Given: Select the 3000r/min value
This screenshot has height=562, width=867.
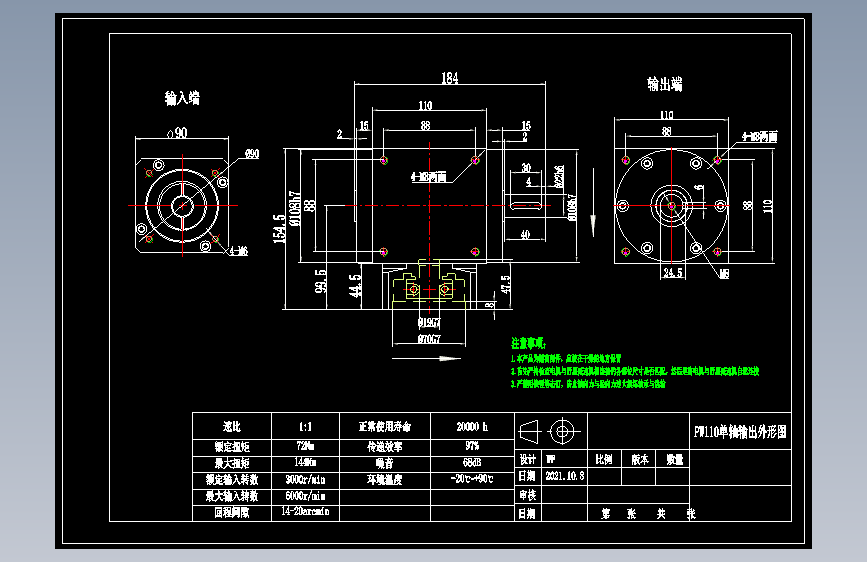Looking at the screenshot, I should pos(305,480).
